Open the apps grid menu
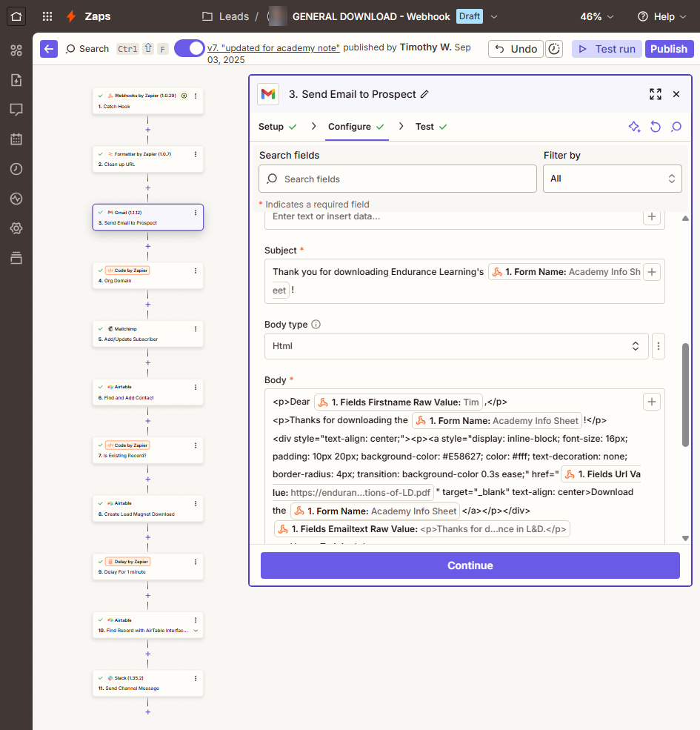The image size is (700, 730). (47, 16)
